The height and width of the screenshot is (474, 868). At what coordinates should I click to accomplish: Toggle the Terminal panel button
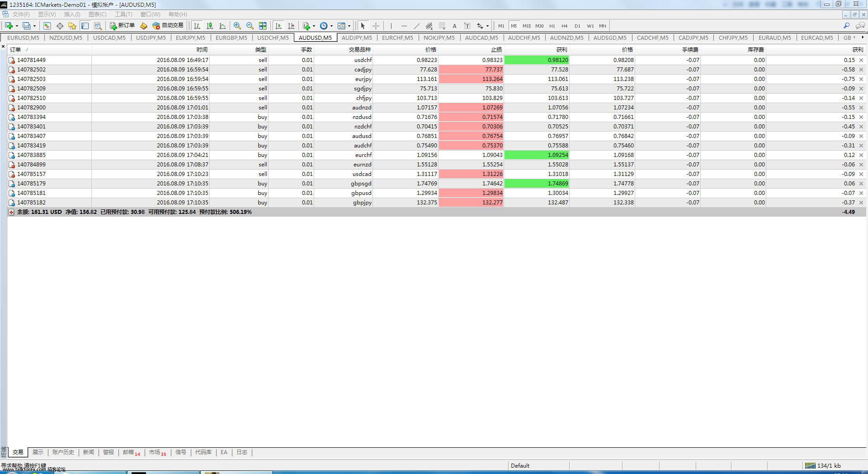pyautogui.click(x=85, y=26)
